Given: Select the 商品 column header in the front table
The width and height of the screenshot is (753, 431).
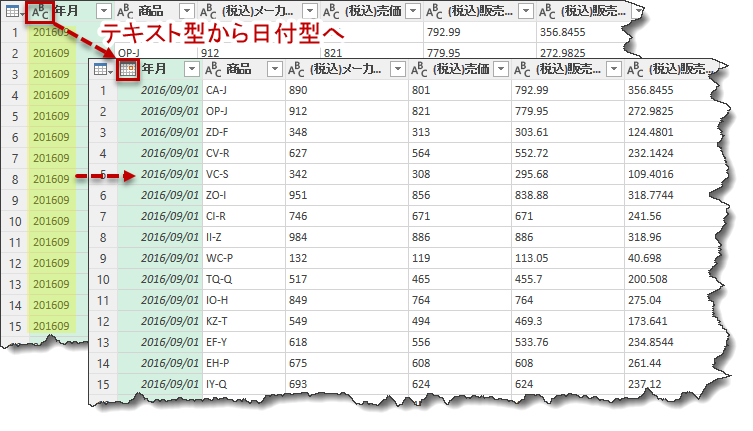Looking at the screenshot, I should point(243,69).
